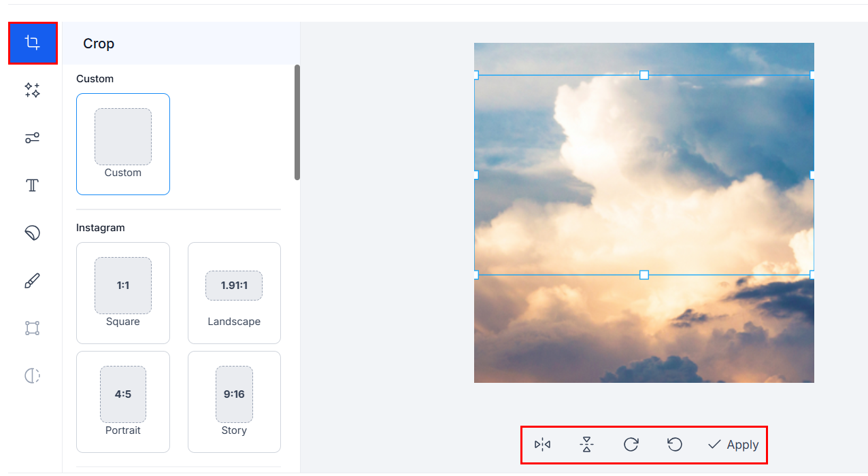Choose the 1.91:1 Landscape preset
This screenshot has height=476, width=868.
click(x=234, y=293)
